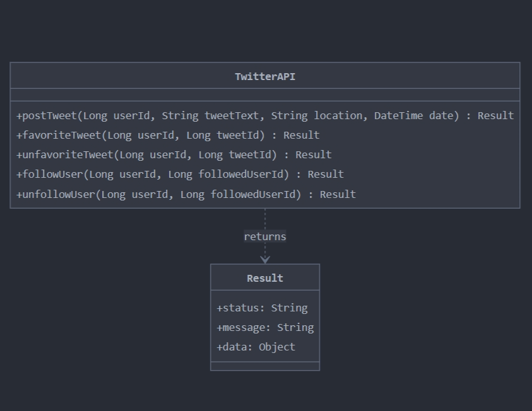Screen dimensions: 532x411
Task: Click the 'returns' relationship label
Action: (x=265, y=236)
